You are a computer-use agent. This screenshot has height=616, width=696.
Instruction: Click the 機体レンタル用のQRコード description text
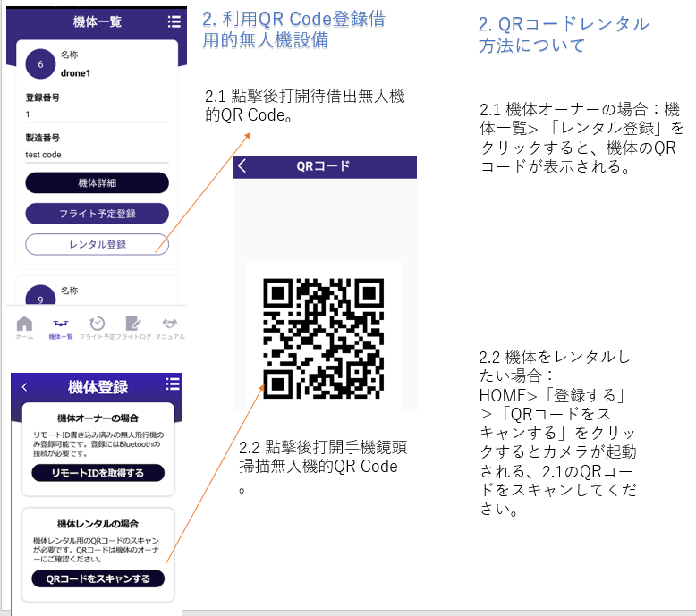(x=97, y=550)
